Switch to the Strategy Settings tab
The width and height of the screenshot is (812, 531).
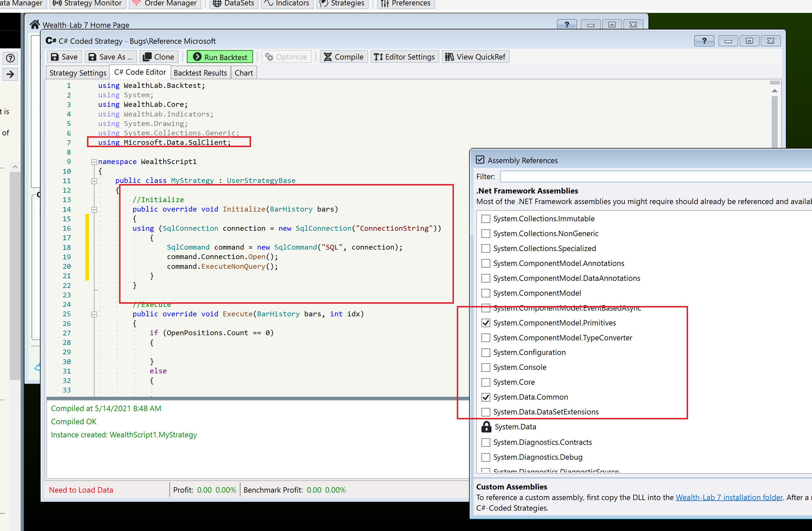(x=78, y=73)
